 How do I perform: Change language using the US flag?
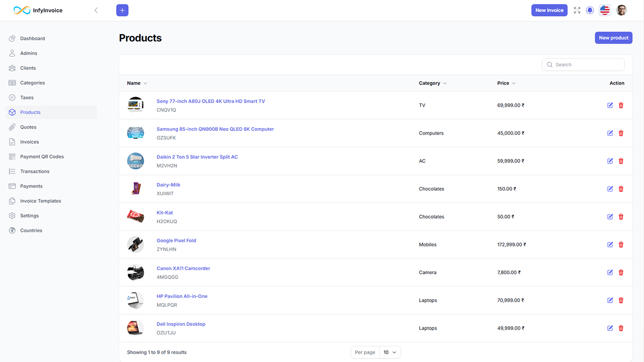[604, 10]
